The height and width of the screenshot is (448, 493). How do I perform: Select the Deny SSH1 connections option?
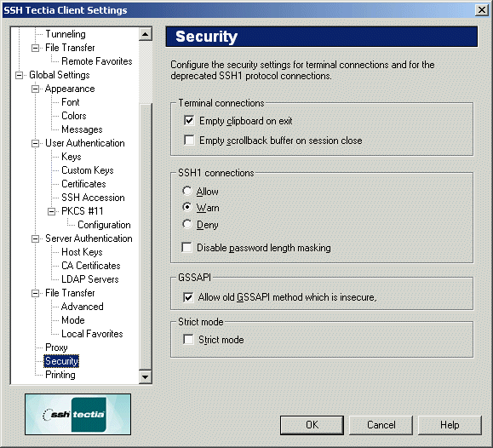[187, 224]
